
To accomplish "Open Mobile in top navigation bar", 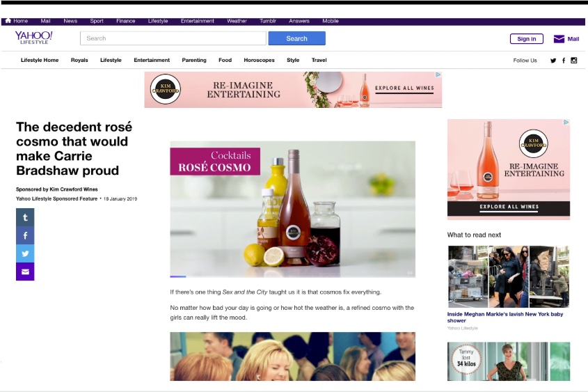I will (331, 21).
